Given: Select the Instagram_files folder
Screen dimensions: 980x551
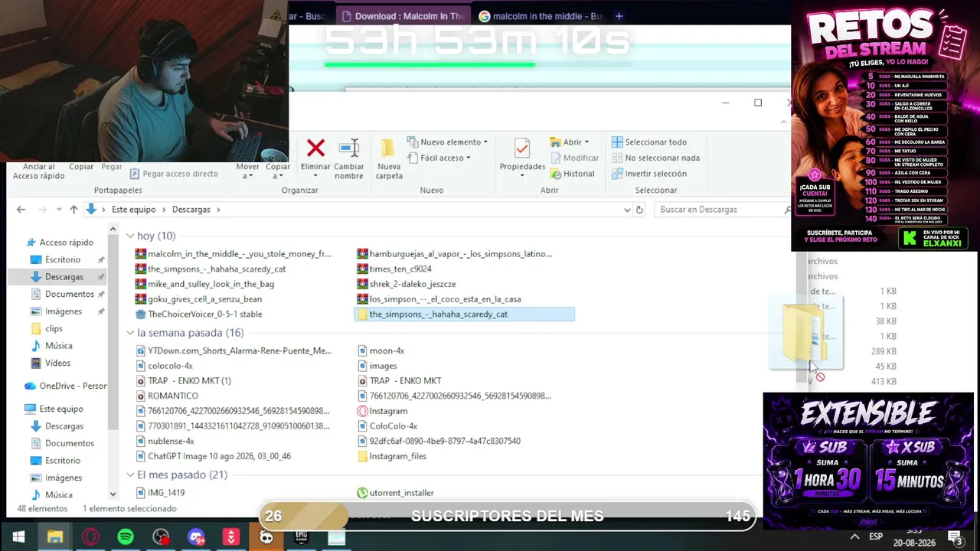Looking at the screenshot, I should click(392, 456).
